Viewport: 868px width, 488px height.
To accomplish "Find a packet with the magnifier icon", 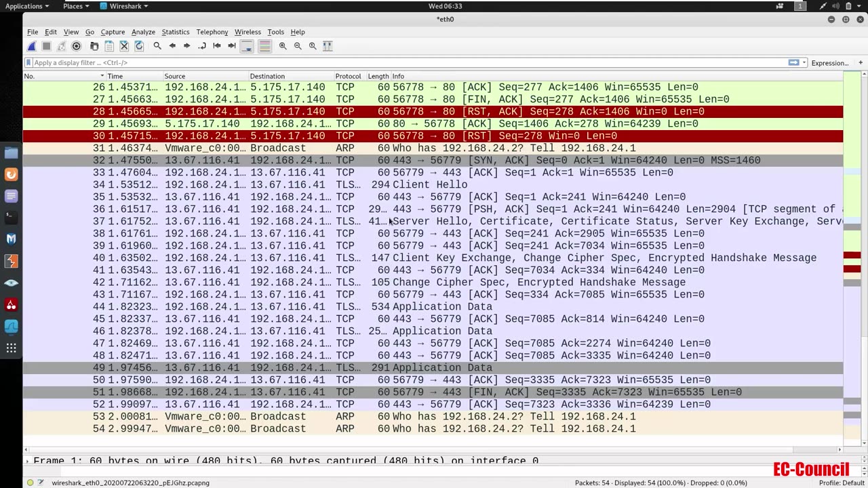I will click(x=157, y=46).
